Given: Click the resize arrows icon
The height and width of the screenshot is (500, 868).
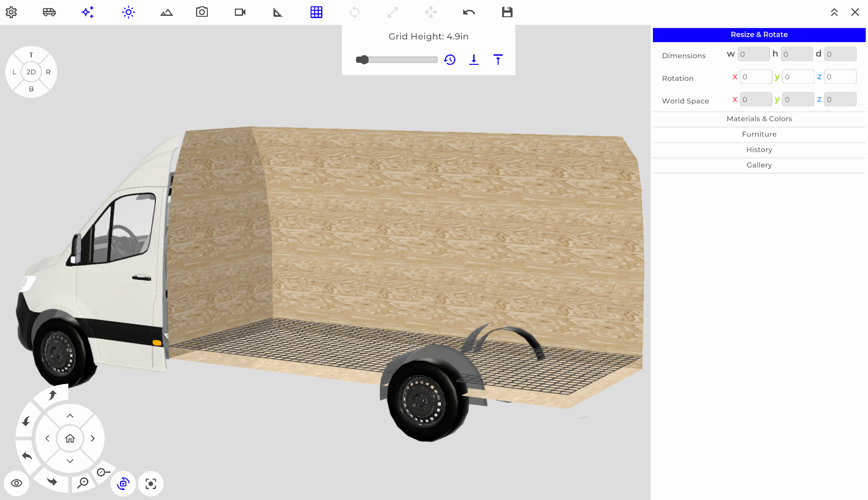Looking at the screenshot, I should (393, 12).
